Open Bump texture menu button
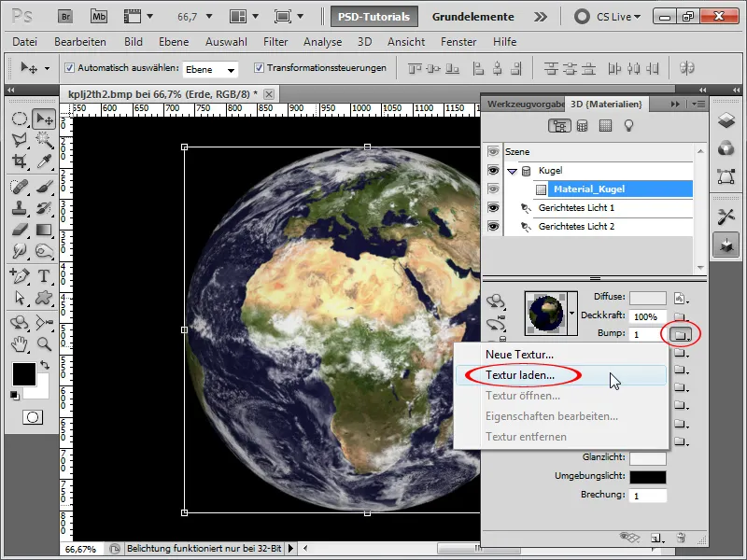 click(x=681, y=335)
